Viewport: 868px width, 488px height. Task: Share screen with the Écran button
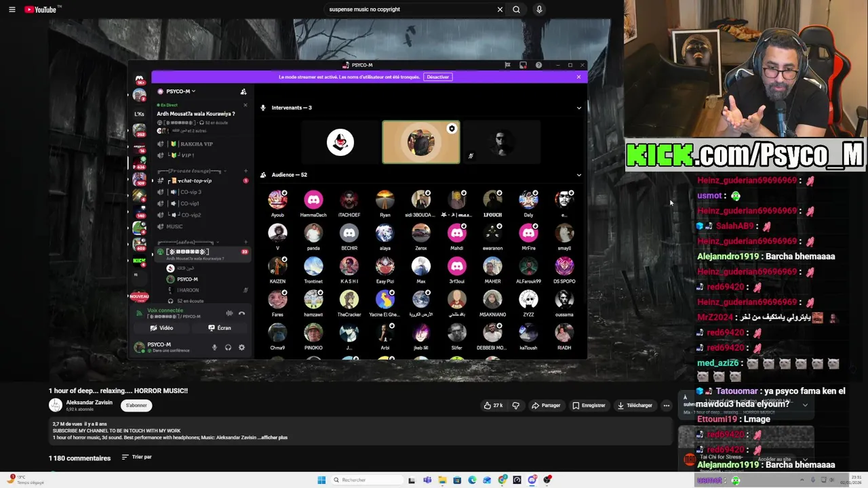(220, 328)
